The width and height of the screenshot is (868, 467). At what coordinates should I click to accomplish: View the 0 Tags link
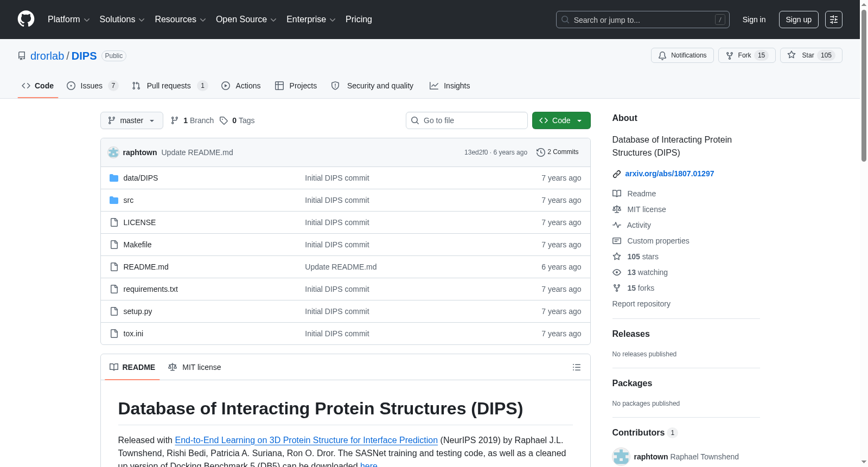237,120
